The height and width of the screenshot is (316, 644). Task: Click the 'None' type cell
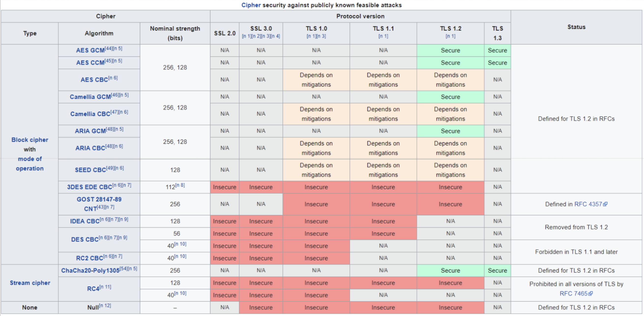pyautogui.click(x=30, y=307)
